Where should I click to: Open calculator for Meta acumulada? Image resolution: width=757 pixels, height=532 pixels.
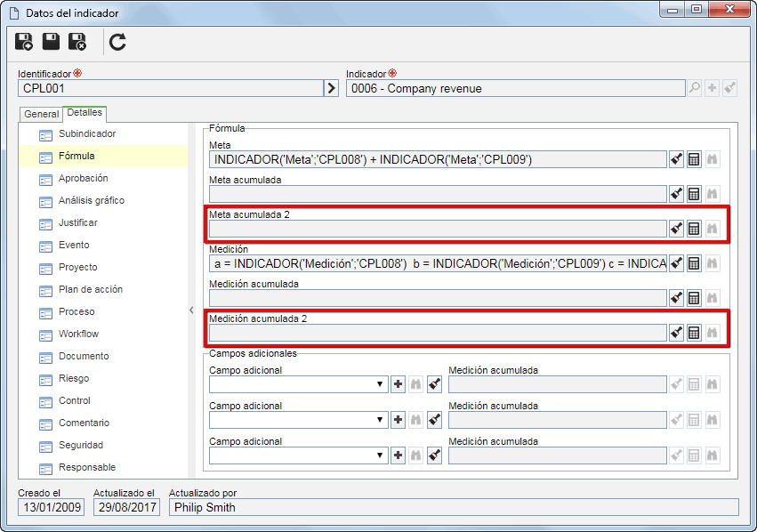(x=694, y=194)
